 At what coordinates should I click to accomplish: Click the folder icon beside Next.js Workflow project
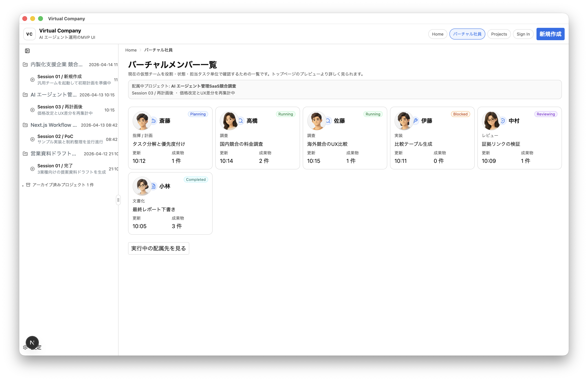pos(25,125)
